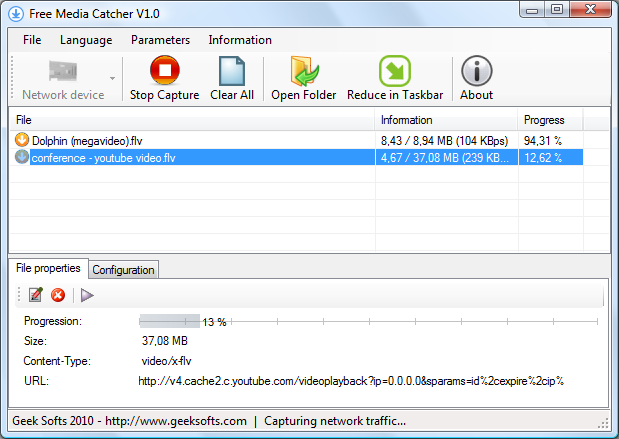
Task: Click the play file arrow icon
Action: (x=87, y=295)
